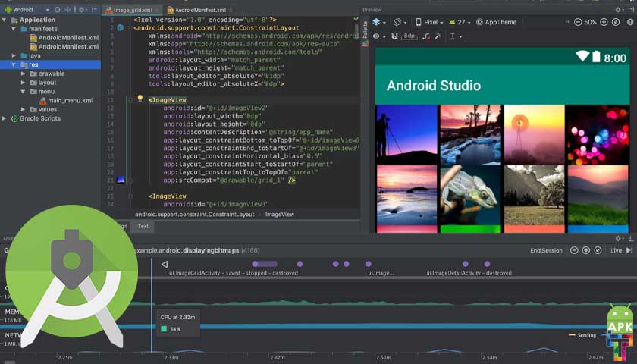Select the AppTheme theme button
The width and height of the screenshot is (637, 364).
496,22
